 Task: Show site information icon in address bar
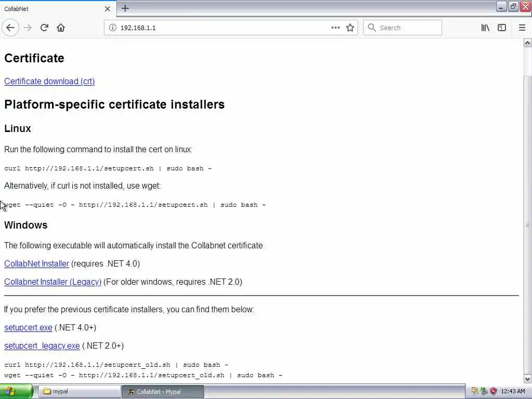[x=112, y=28]
